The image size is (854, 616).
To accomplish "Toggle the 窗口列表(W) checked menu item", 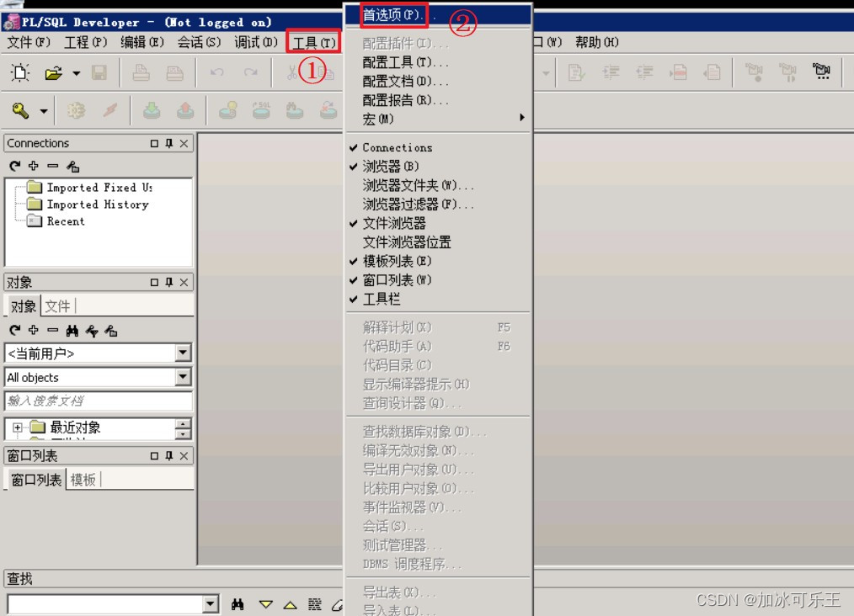I will (x=397, y=280).
